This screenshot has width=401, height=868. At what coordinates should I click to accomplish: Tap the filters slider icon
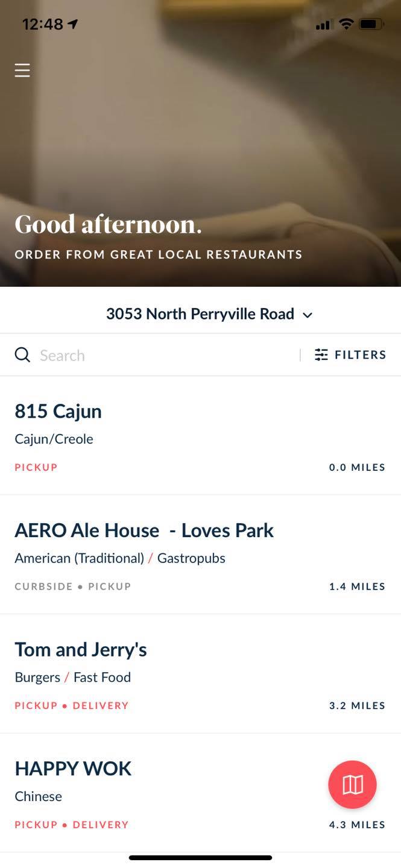(321, 354)
